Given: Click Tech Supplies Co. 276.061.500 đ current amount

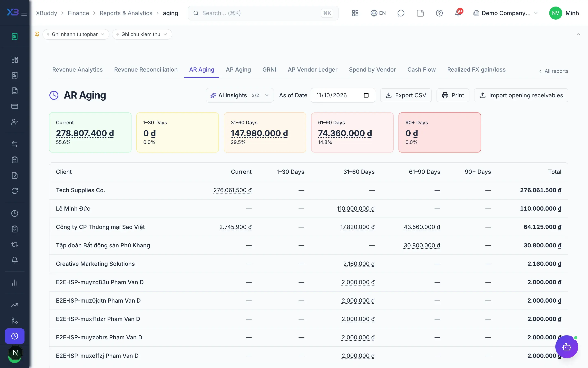Looking at the screenshot, I should [232, 190].
